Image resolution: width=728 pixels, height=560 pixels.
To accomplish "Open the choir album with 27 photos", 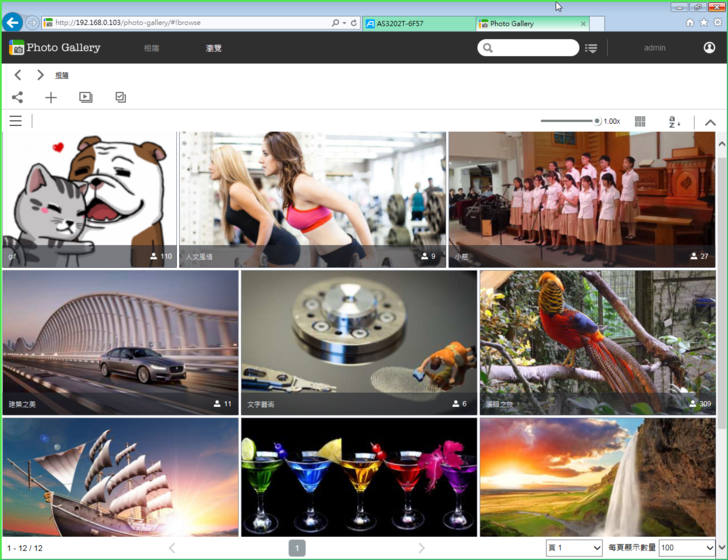I will [x=582, y=199].
